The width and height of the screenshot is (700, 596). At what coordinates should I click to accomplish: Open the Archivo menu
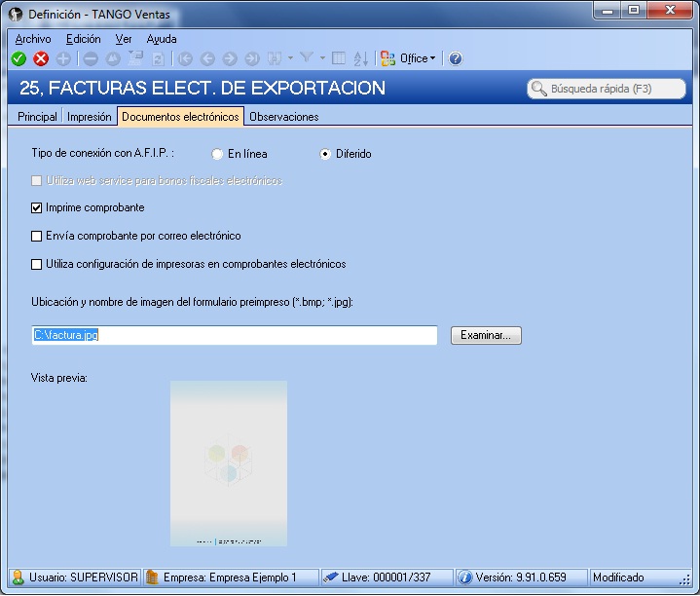[x=33, y=39]
